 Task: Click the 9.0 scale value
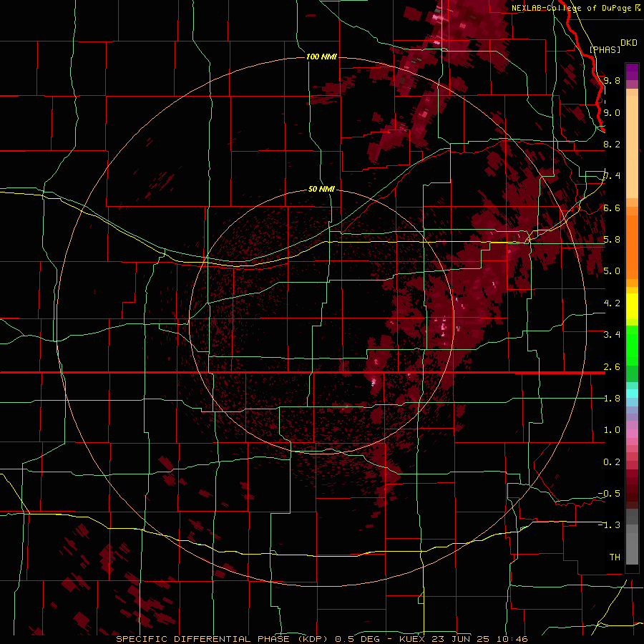(612, 112)
